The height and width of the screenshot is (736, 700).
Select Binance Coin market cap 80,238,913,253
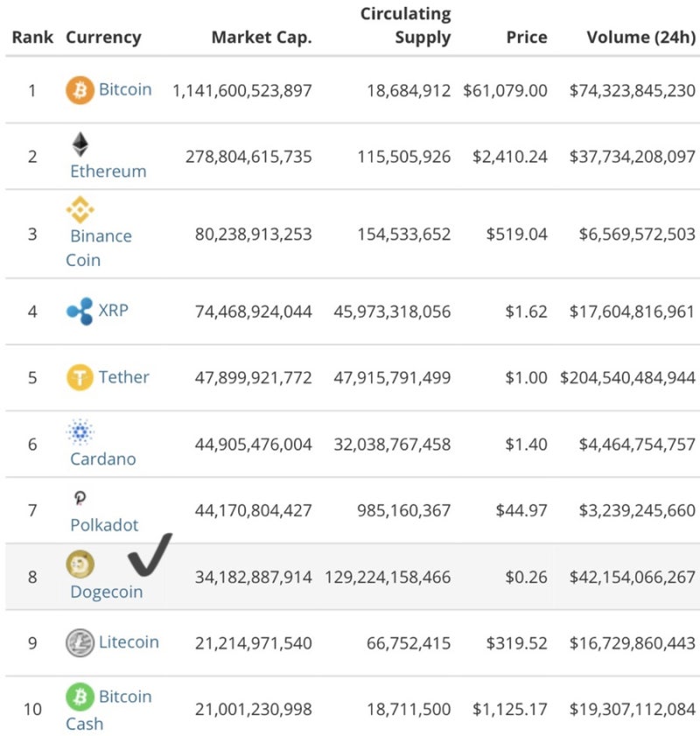(254, 235)
